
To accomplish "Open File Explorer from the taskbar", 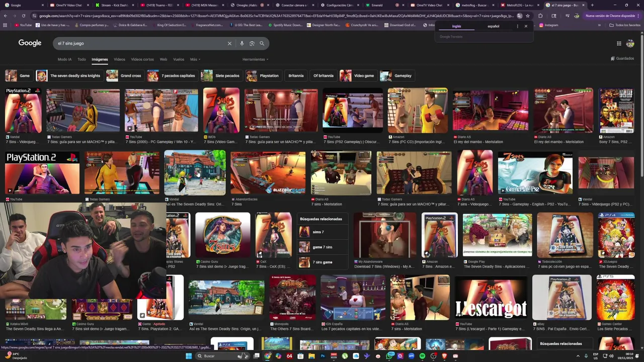I will [x=311, y=356].
